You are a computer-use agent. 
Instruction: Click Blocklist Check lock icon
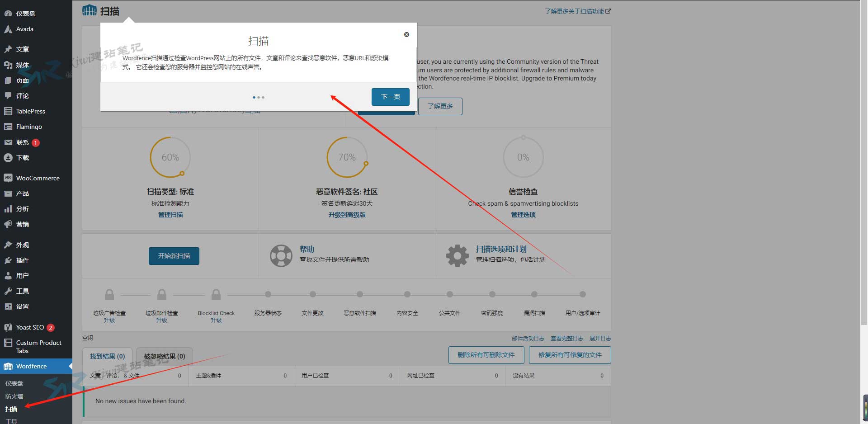pos(216,295)
